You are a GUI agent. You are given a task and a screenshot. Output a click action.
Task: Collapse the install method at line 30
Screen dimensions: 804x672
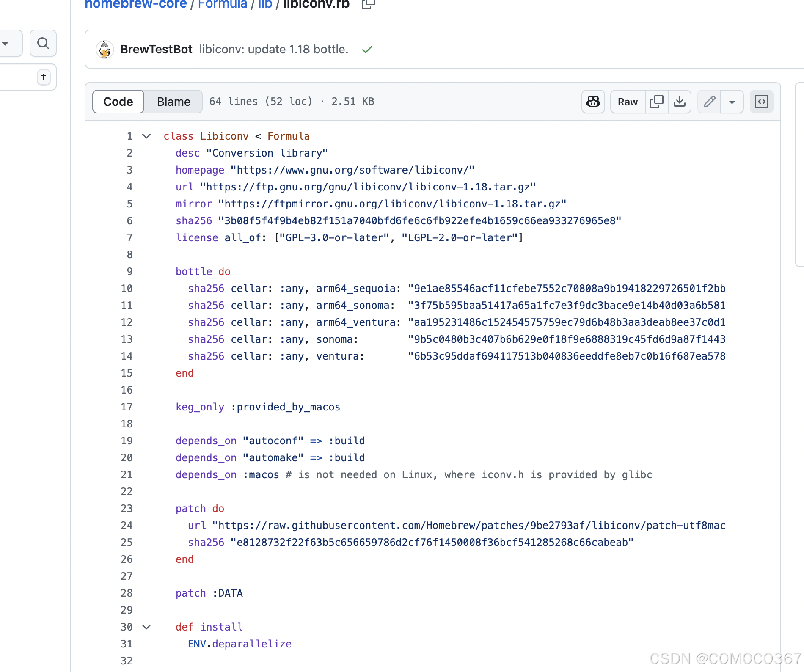tap(146, 627)
